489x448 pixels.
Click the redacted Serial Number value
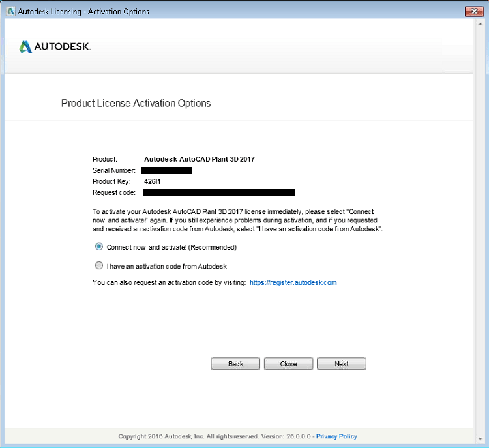point(166,170)
